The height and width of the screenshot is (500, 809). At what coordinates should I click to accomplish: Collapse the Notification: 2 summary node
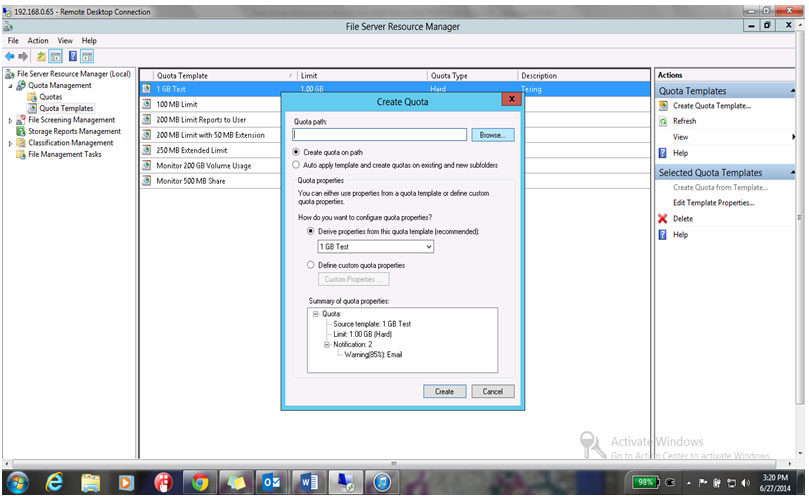[327, 345]
